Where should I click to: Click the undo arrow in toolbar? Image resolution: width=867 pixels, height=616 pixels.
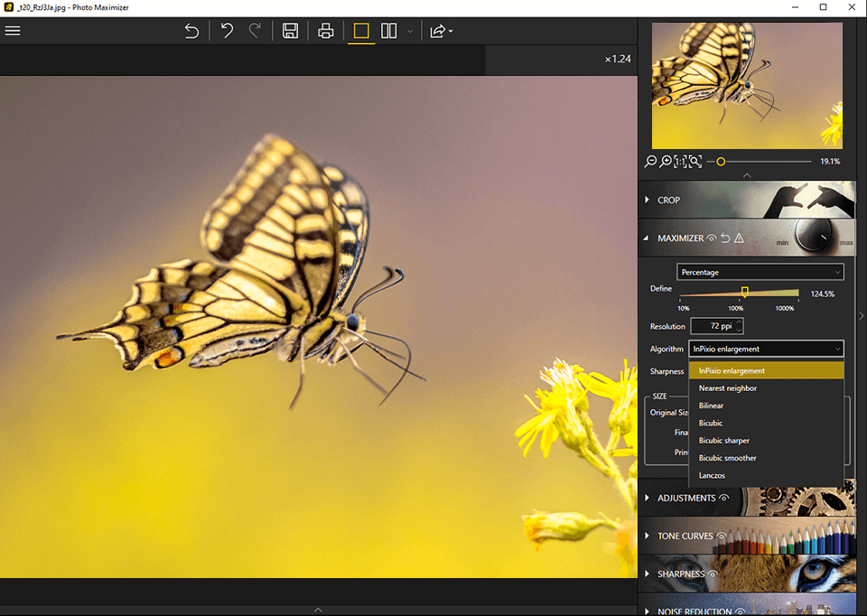tap(191, 31)
